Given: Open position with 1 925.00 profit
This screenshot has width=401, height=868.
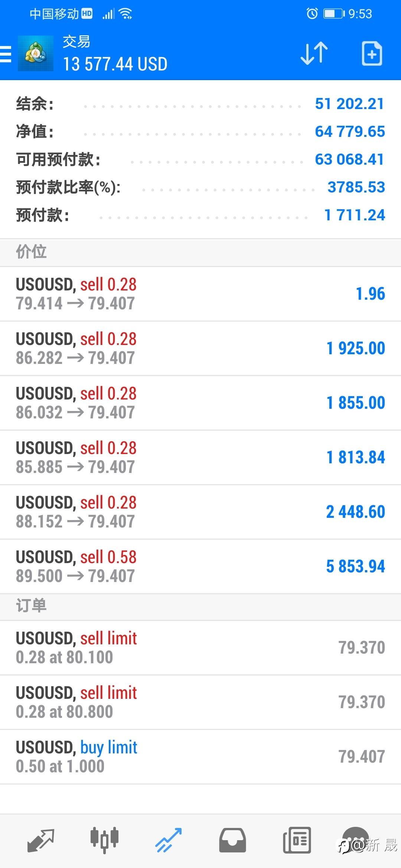Looking at the screenshot, I should click(x=200, y=348).
